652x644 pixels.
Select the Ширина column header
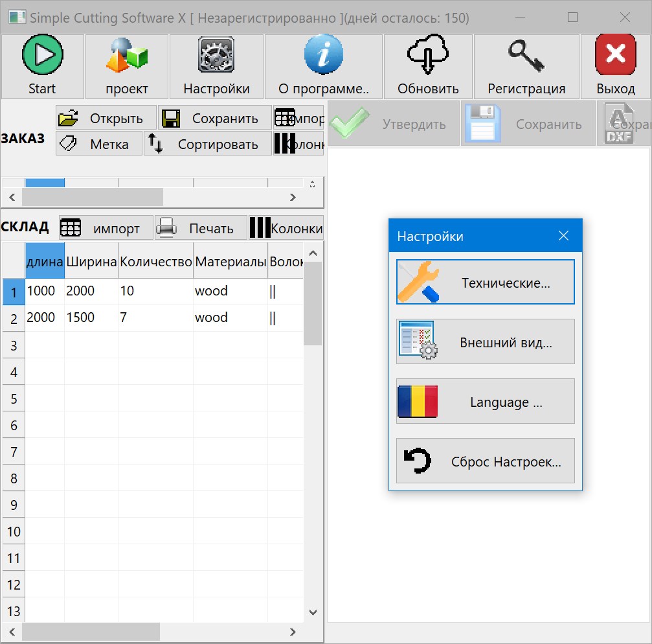(91, 261)
